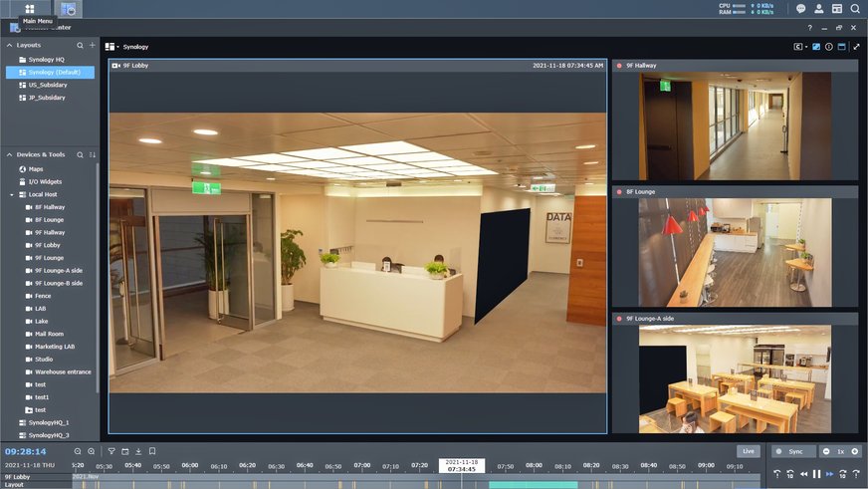Collapse the Layouts section

(10, 45)
